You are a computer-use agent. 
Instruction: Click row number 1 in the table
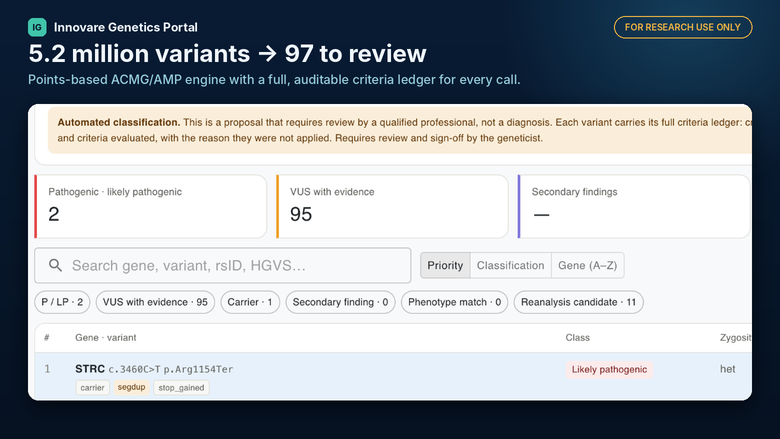pyautogui.click(x=47, y=369)
